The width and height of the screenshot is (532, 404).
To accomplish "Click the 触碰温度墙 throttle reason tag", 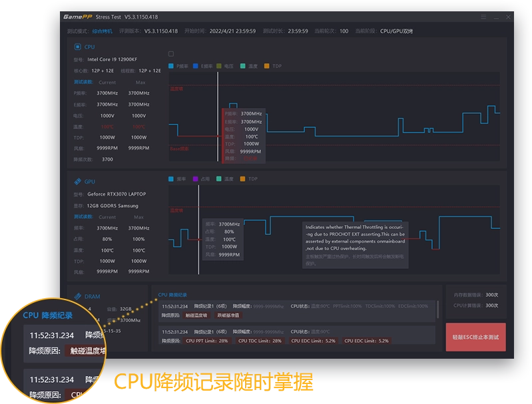I will coord(196,315).
